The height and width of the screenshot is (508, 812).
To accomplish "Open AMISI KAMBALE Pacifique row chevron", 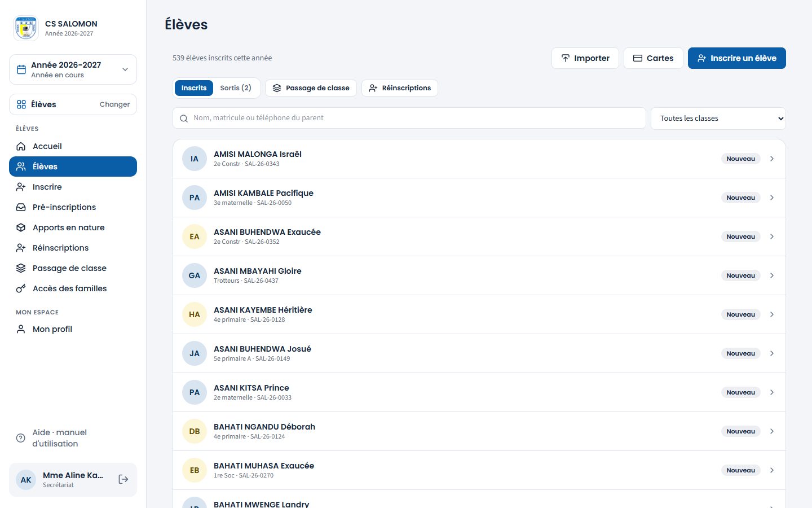I will pyautogui.click(x=772, y=198).
